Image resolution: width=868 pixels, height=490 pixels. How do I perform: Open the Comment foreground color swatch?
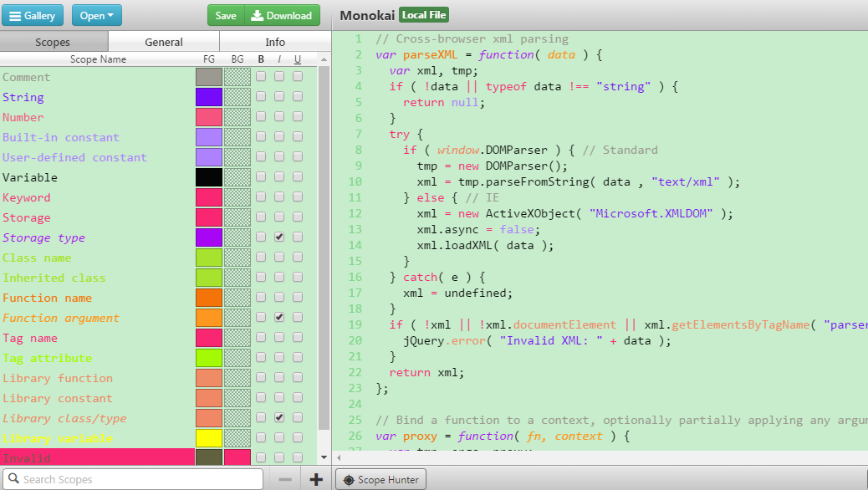coord(209,77)
